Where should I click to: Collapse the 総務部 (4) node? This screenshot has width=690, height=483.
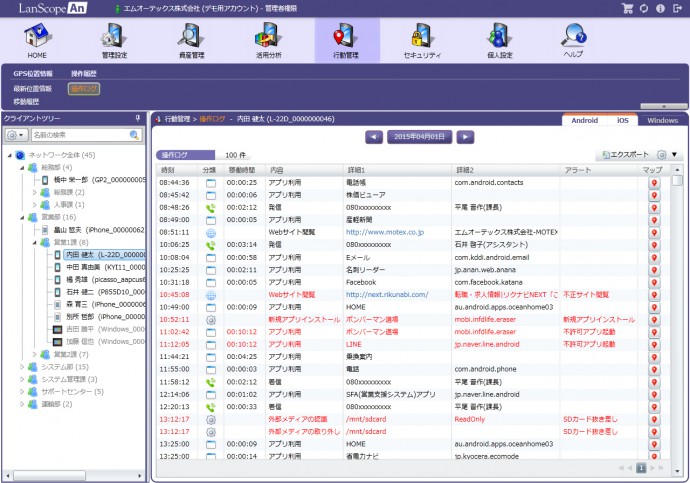click(22, 168)
